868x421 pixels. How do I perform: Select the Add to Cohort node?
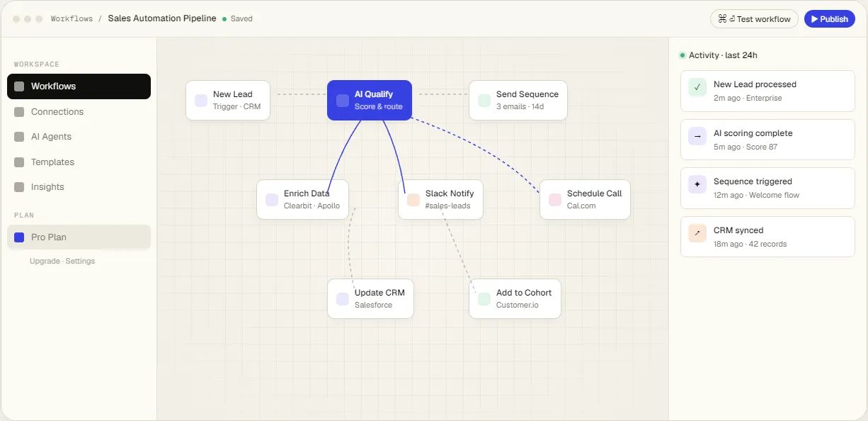pos(515,299)
